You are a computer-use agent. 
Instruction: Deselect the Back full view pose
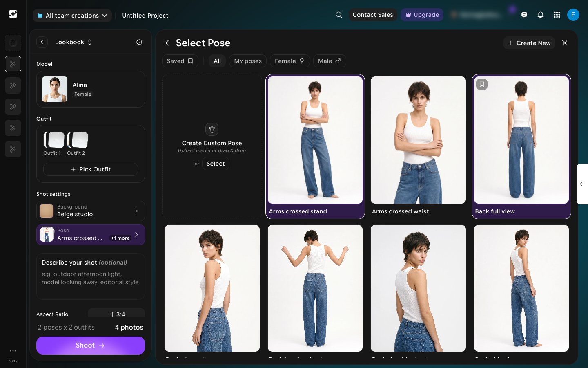pos(521,146)
